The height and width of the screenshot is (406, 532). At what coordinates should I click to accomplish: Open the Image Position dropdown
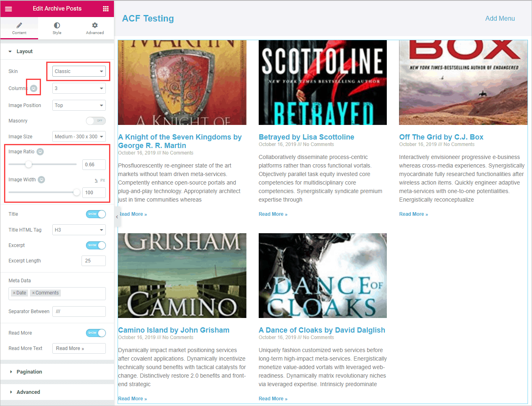coord(79,105)
